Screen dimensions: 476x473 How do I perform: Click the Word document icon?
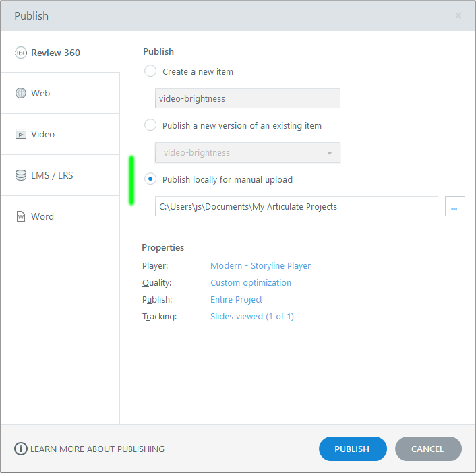click(x=21, y=216)
